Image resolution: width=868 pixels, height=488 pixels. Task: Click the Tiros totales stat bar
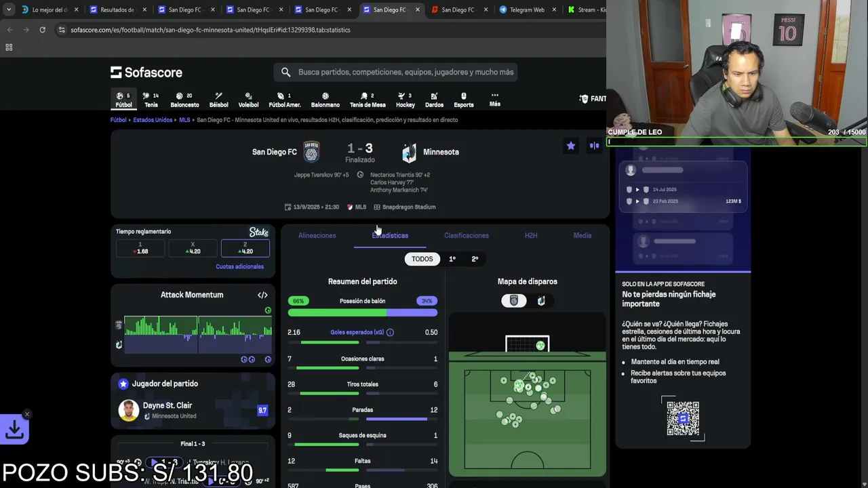[363, 393]
